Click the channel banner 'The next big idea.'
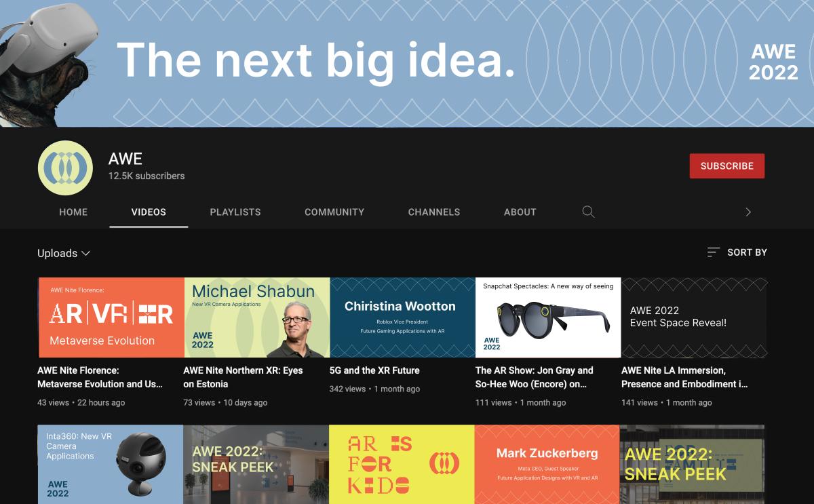 coord(407,62)
